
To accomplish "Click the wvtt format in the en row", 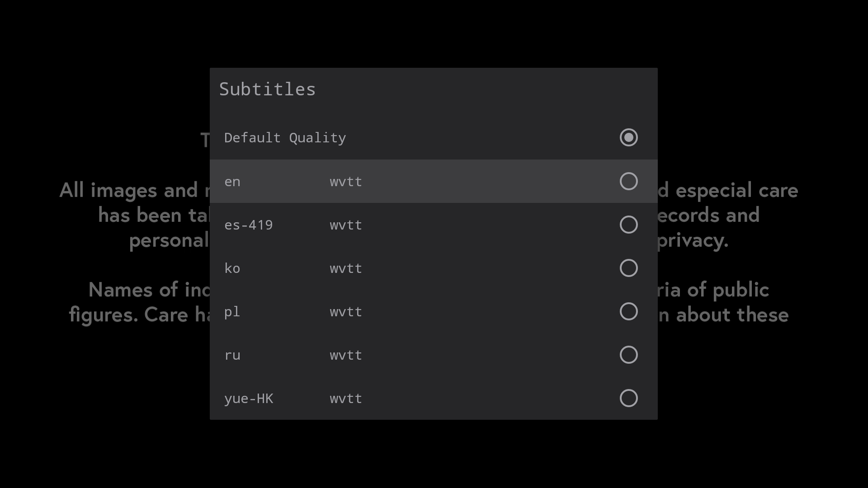I will [x=346, y=182].
